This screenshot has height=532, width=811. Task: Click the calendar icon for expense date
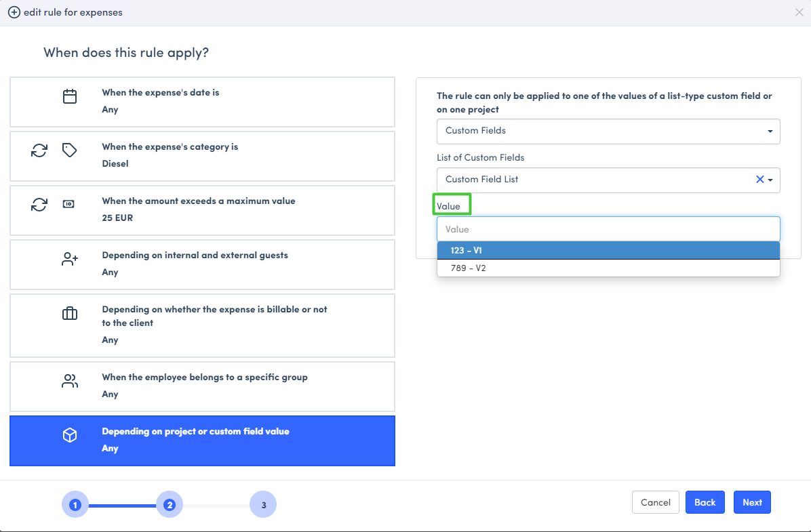point(70,96)
